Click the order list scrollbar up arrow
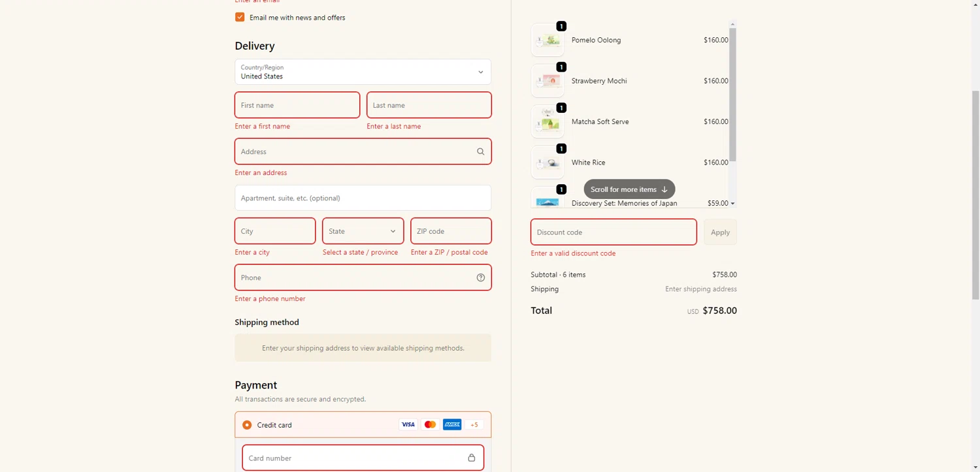 tap(732, 24)
